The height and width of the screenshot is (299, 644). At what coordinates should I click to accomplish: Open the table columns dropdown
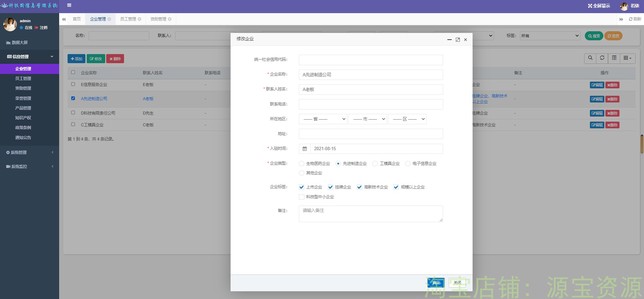point(628,58)
